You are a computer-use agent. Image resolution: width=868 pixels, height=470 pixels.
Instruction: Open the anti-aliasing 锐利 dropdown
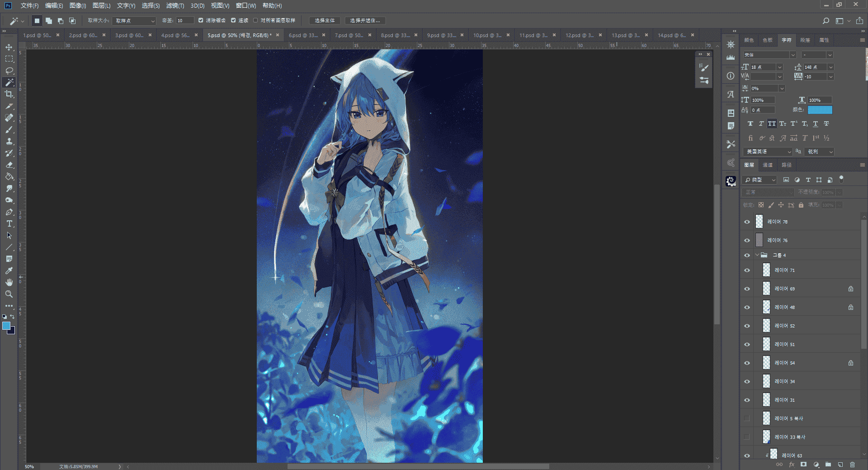pos(820,152)
